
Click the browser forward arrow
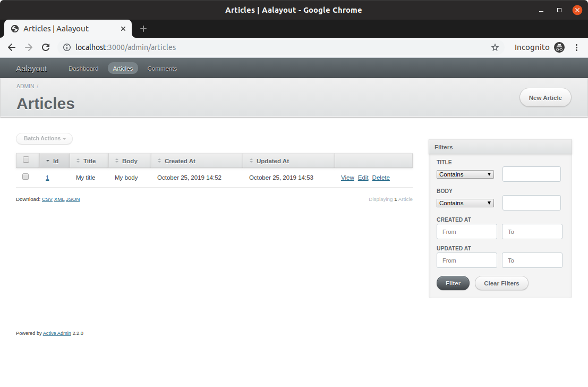29,47
